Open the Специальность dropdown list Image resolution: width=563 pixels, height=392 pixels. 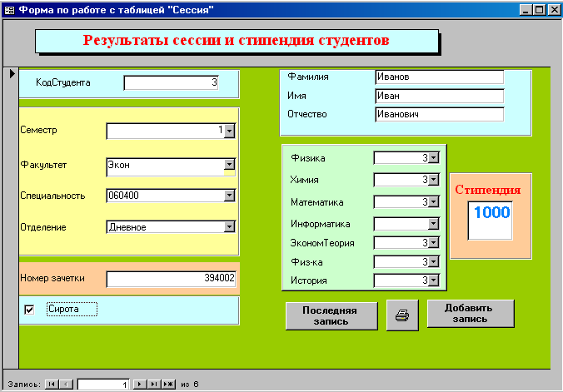point(229,196)
